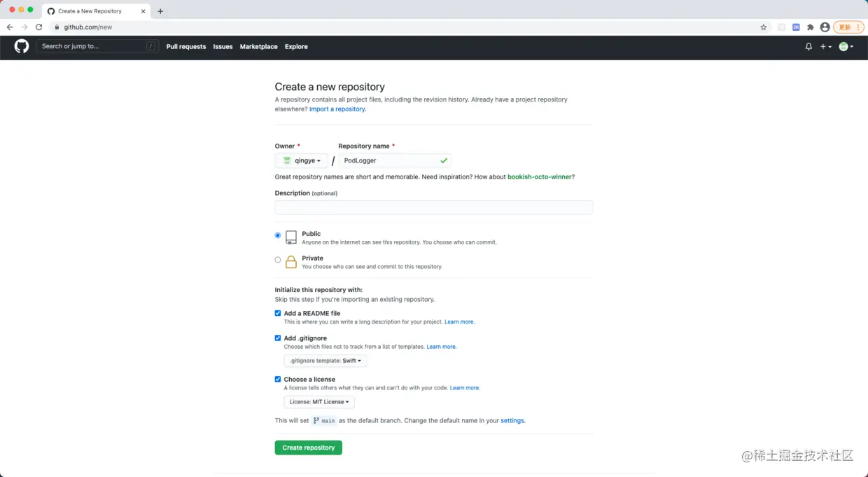The width and height of the screenshot is (868, 477).
Task: Open the notifications bell
Action: tap(808, 46)
